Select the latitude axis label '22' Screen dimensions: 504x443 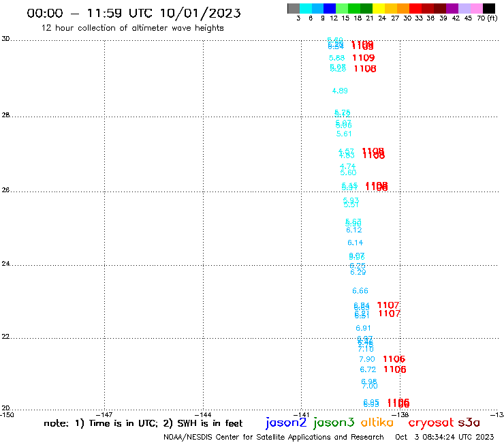point(5,336)
